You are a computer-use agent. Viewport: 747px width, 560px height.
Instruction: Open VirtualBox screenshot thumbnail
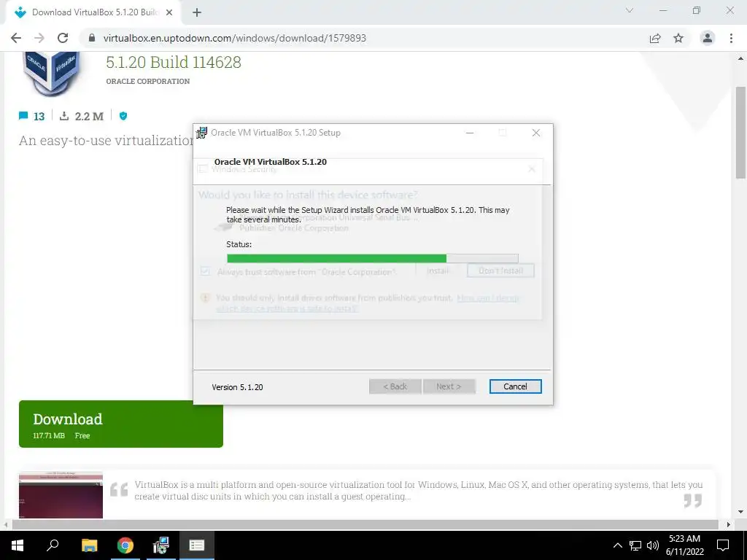tap(61, 495)
